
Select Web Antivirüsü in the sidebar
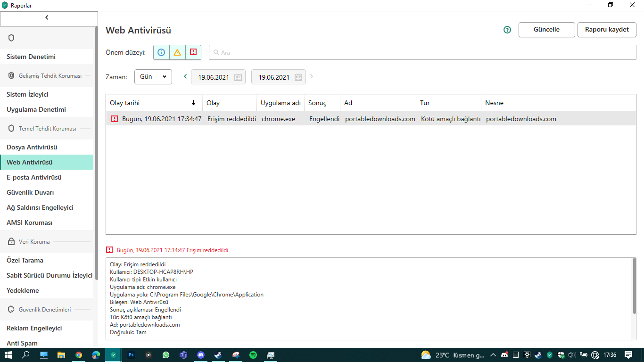(x=47, y=162)
